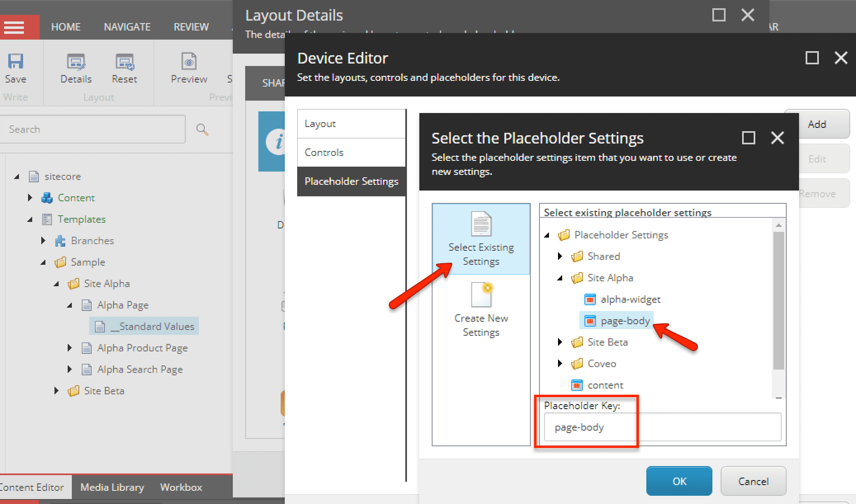The height and width of the screenshot is (504, 856).
Task: Open the Preview icon in ribbon
Action: point(189,61)
